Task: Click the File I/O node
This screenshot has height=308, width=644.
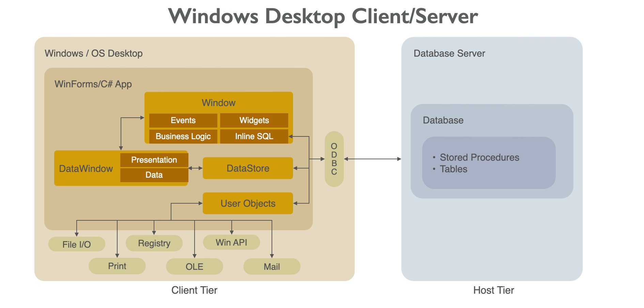Action: (x=76, y=244)
